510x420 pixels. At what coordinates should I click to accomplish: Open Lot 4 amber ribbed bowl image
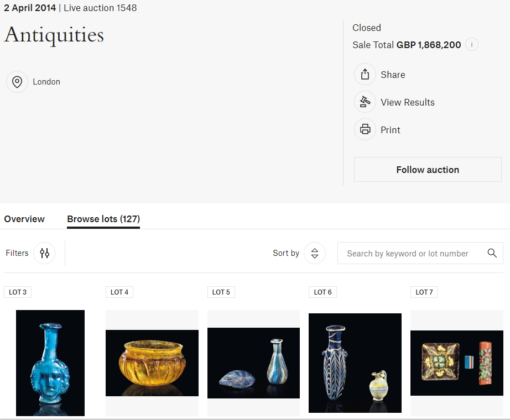[152, 363]
